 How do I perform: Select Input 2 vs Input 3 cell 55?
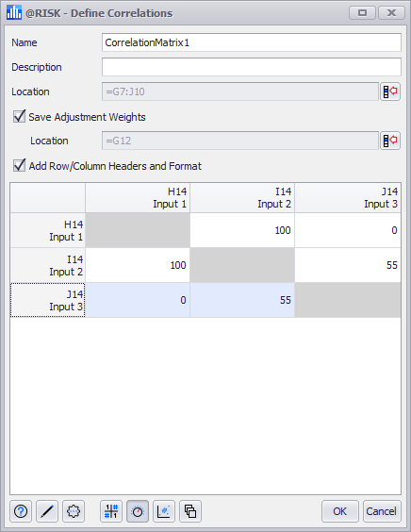348,265
